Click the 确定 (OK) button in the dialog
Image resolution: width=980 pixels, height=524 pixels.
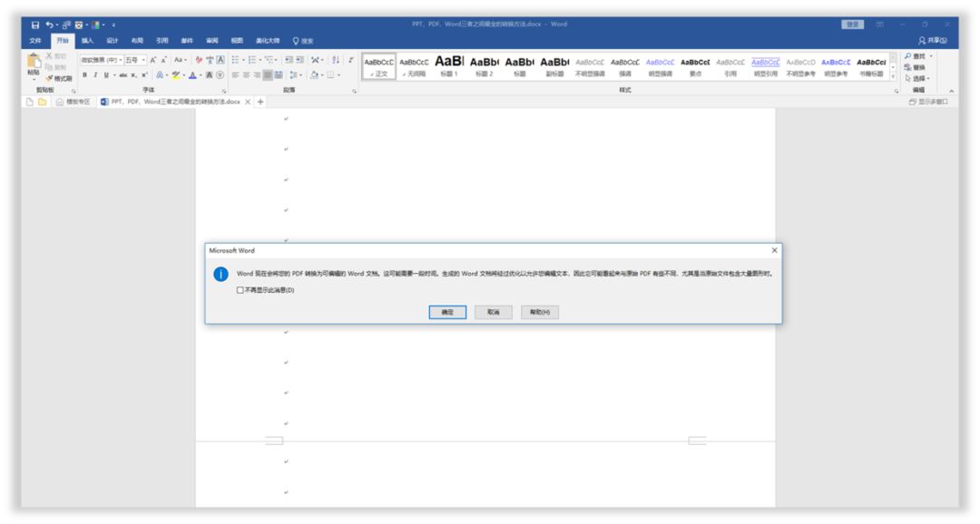[447, 312]
